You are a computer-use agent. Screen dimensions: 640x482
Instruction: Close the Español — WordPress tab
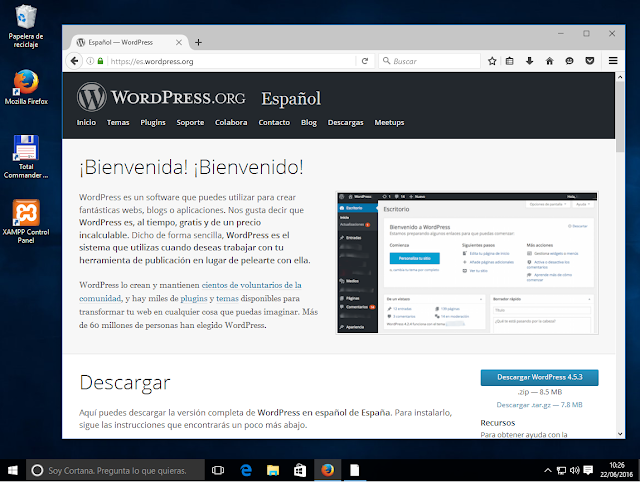179,42
